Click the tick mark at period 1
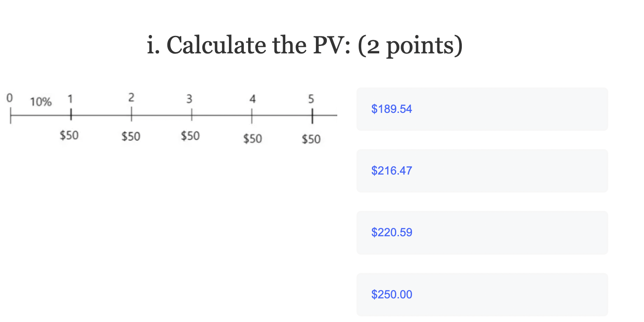The width and height of the screenshot is (644, 322). [70, 115]
